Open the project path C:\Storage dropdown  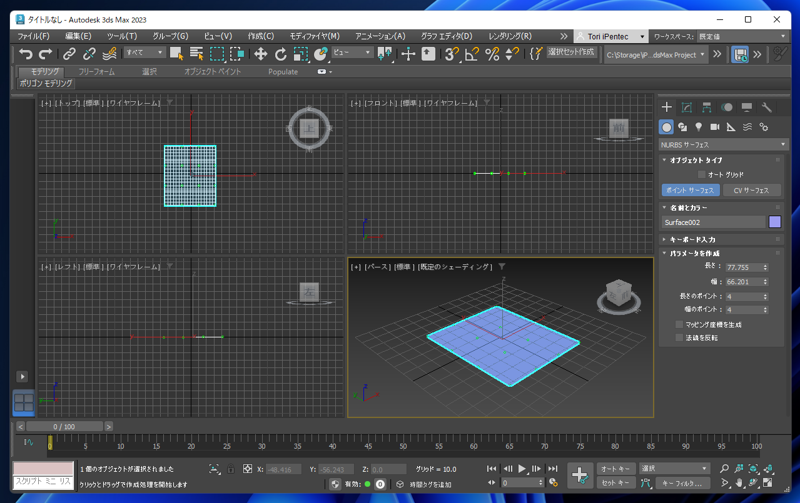656,55
